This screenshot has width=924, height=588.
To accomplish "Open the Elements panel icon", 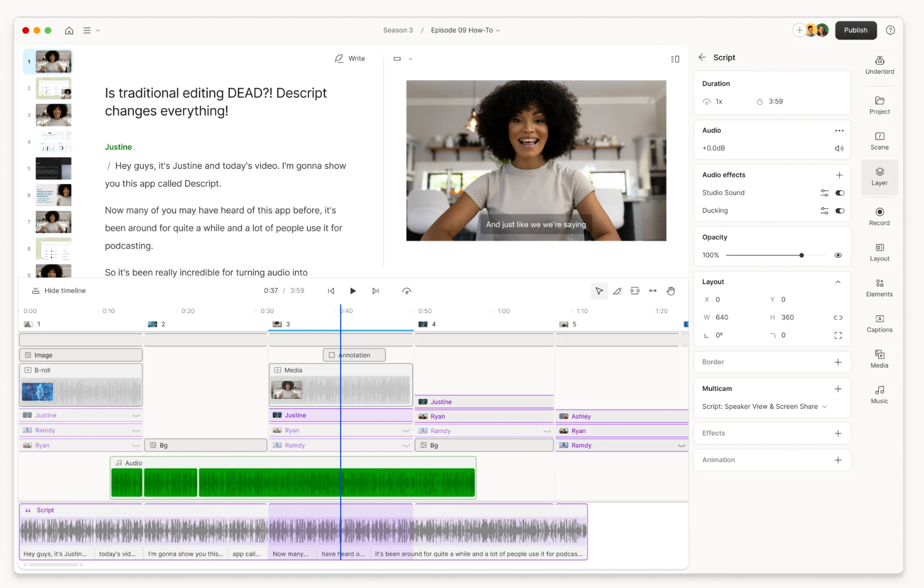I will (879, 288).
